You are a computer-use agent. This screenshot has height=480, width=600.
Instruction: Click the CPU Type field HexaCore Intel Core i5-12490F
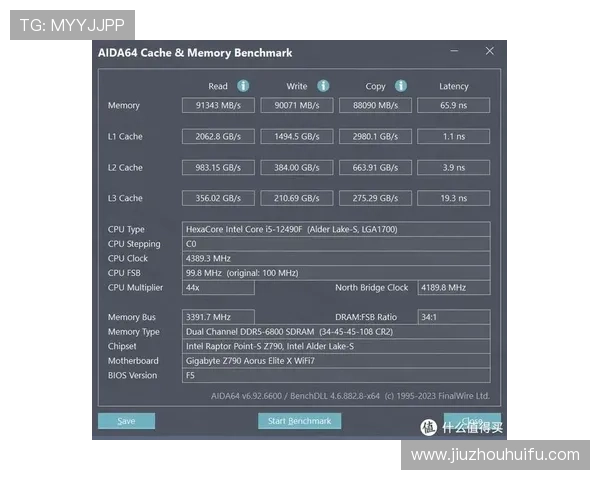coord(336,229)
